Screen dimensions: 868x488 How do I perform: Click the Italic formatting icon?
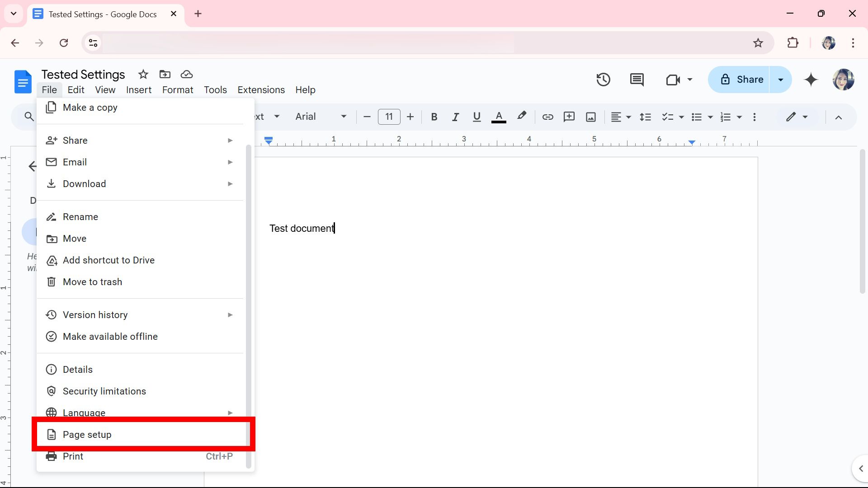455,117
